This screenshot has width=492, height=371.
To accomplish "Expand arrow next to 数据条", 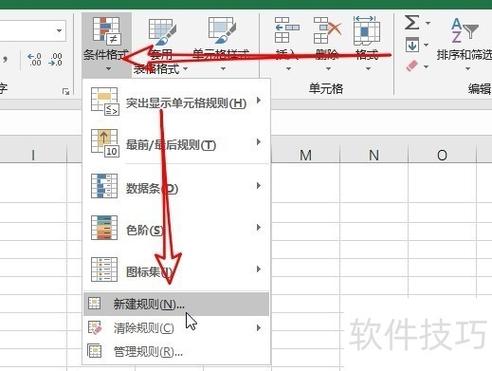I will (259, 186).
